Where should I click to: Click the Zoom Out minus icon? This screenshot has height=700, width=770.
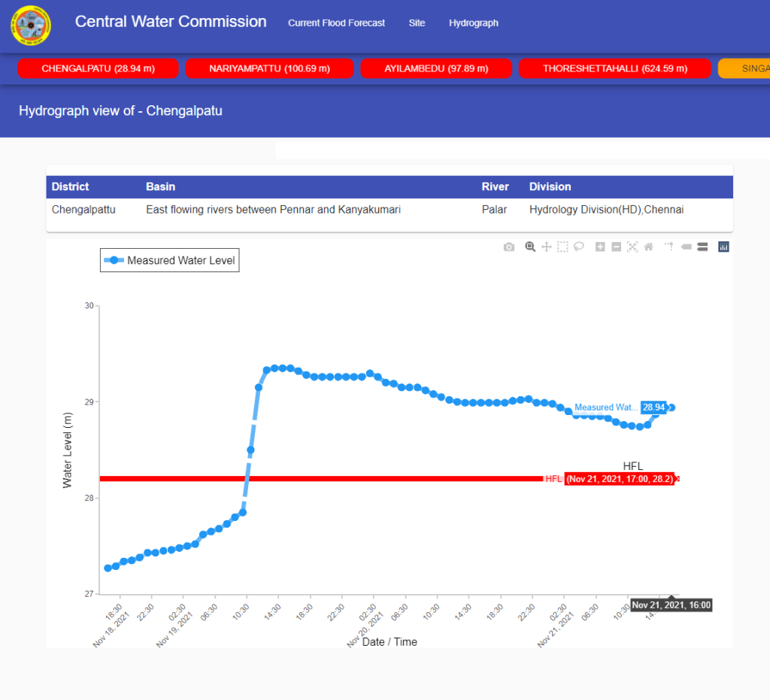[x=616, y=247]
